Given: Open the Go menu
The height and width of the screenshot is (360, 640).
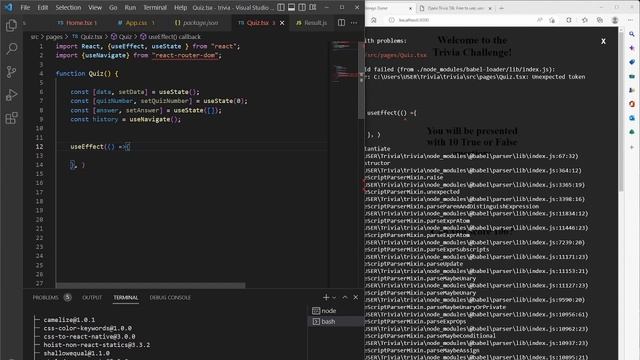Looking at the screenshot, I should click(x=113, y=7).
